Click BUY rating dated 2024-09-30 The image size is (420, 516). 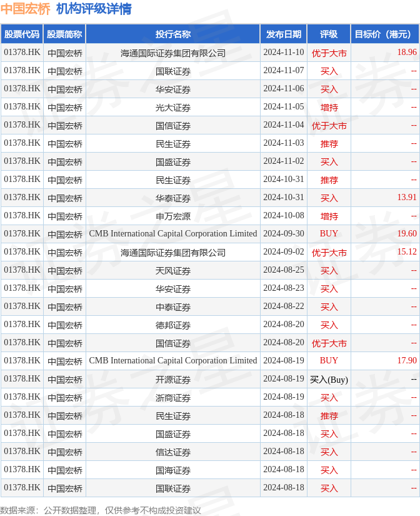point(329,234)
